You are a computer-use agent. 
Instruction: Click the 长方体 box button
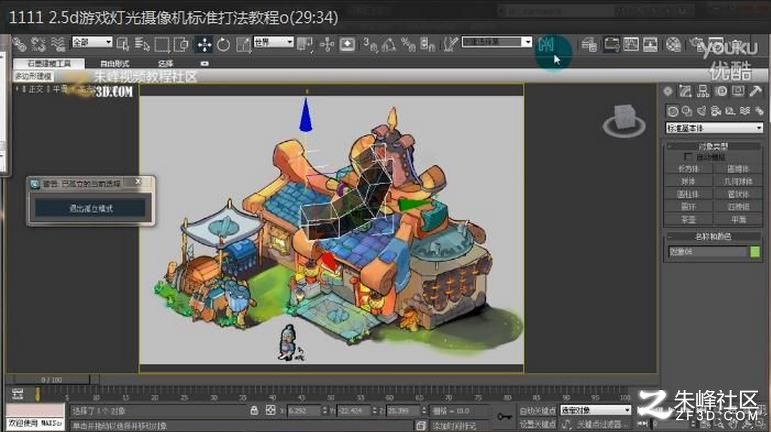[x=688, y=169]
